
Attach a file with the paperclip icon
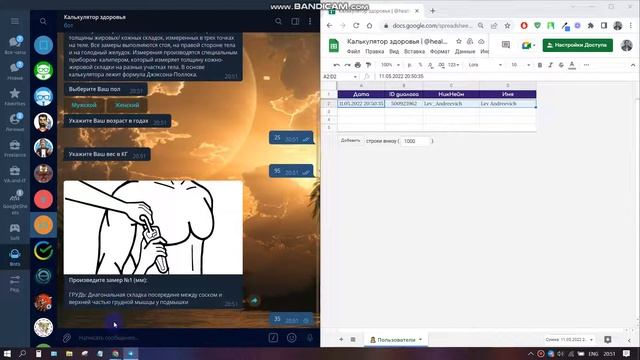click(67, 338)
